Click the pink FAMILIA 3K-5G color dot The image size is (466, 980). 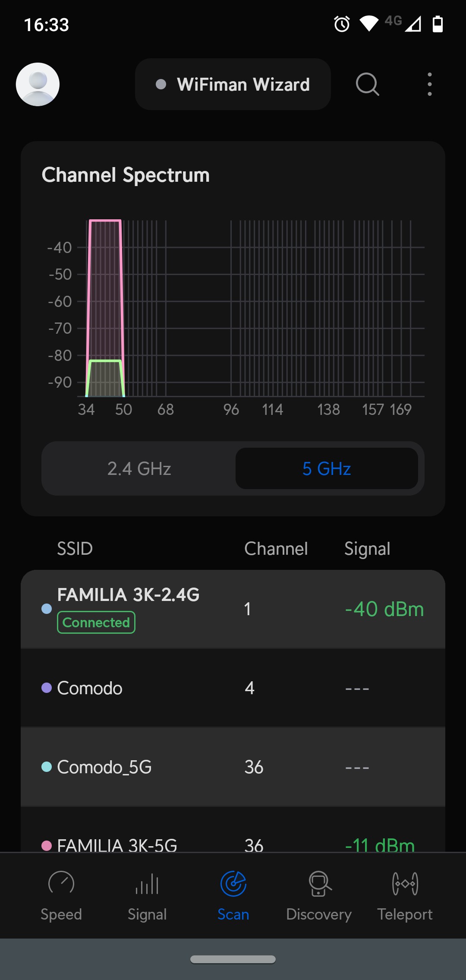coord(47,845)
